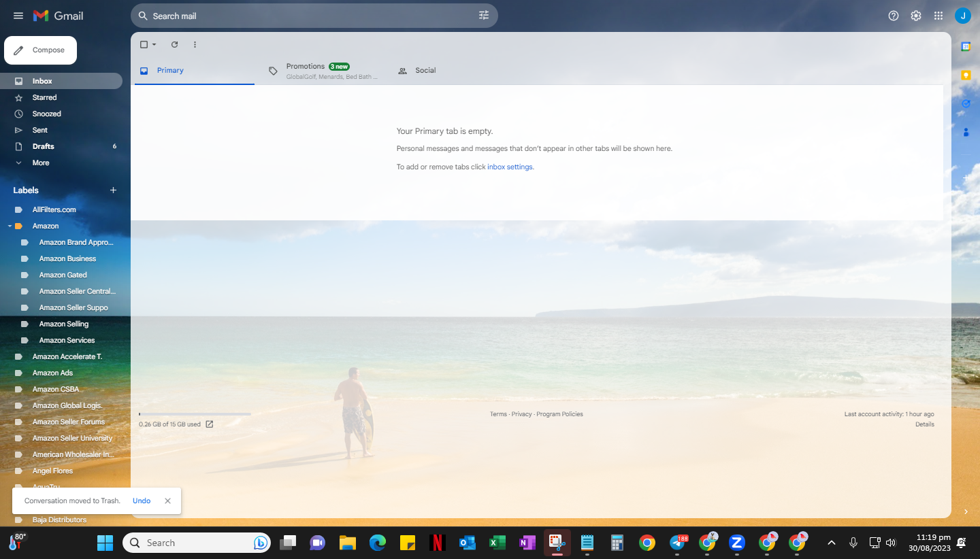Viewport: 980px width, 559px height.
Task: Switch to the Primary tab
Action: coord(195,71)
